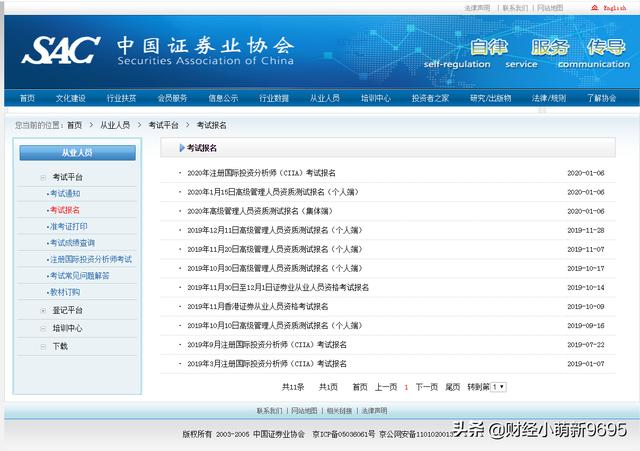
Task: Open 联系我们 link at the top bar
Action: (x=515, y=8)
